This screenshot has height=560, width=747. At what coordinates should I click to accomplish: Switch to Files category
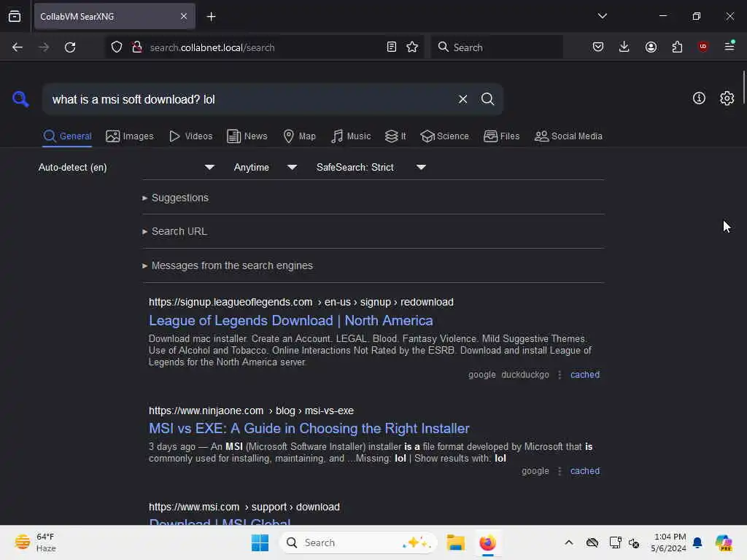point(501,136)
